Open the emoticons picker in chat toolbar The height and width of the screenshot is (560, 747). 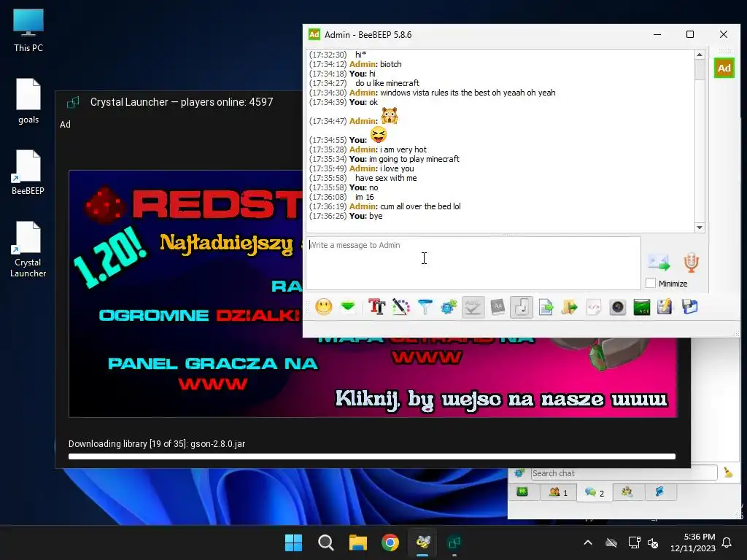[323, 307]
